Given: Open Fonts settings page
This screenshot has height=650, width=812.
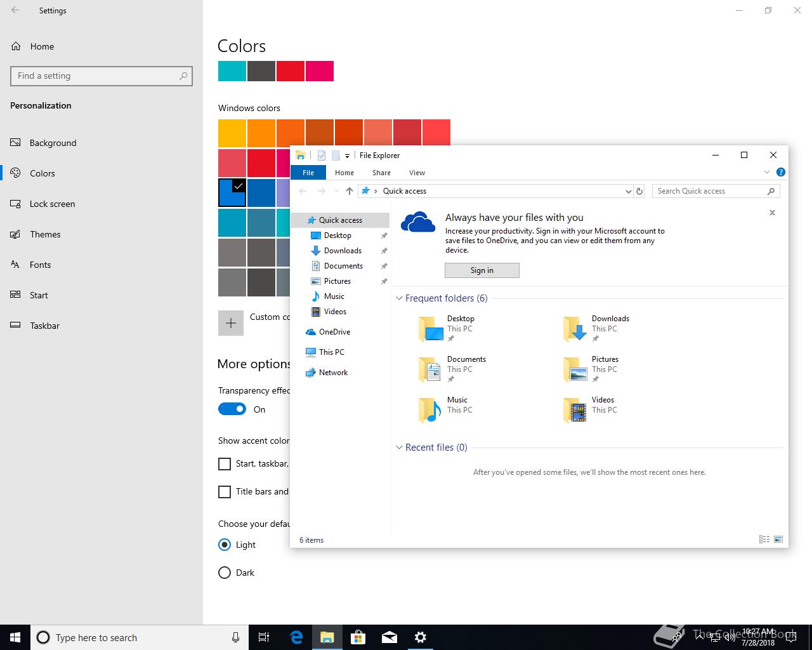Looking at the screenshot, I should pos(101,265).
